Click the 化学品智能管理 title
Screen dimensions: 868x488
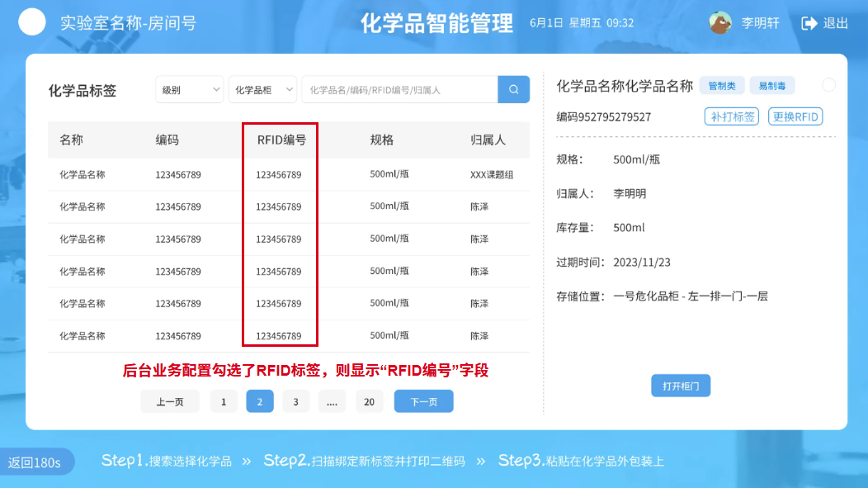[436, 23]
